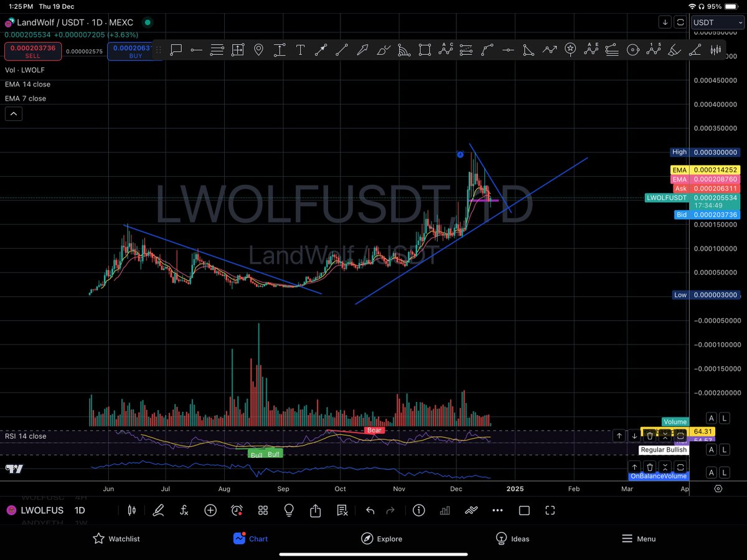Select the rectangle shape tool

click(x=425, y=50)
